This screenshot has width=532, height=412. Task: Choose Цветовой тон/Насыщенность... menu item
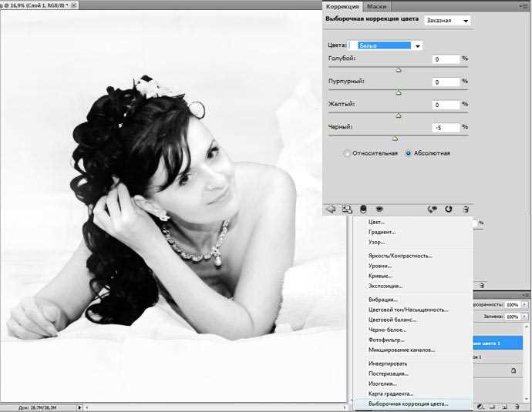coord(409,310)
